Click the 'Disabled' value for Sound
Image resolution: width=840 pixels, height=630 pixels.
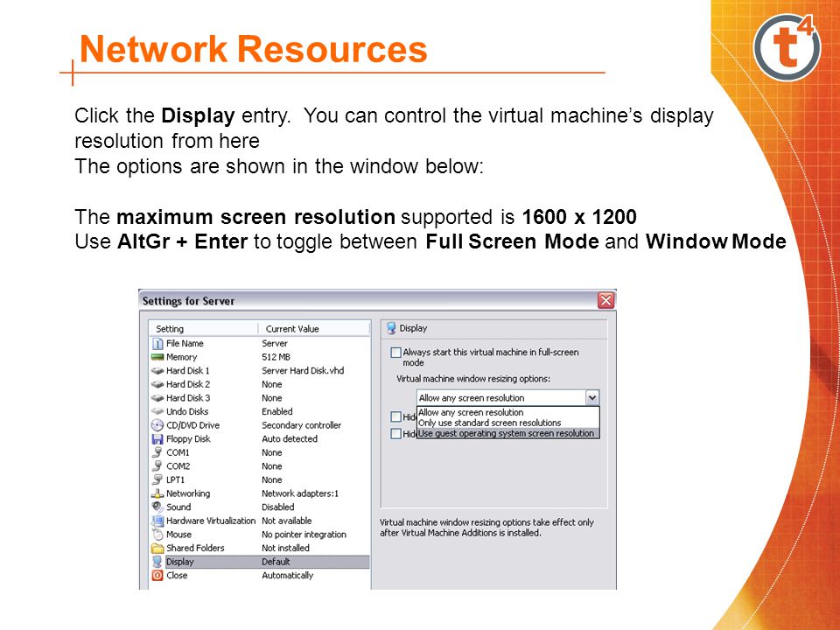[277, 507]
